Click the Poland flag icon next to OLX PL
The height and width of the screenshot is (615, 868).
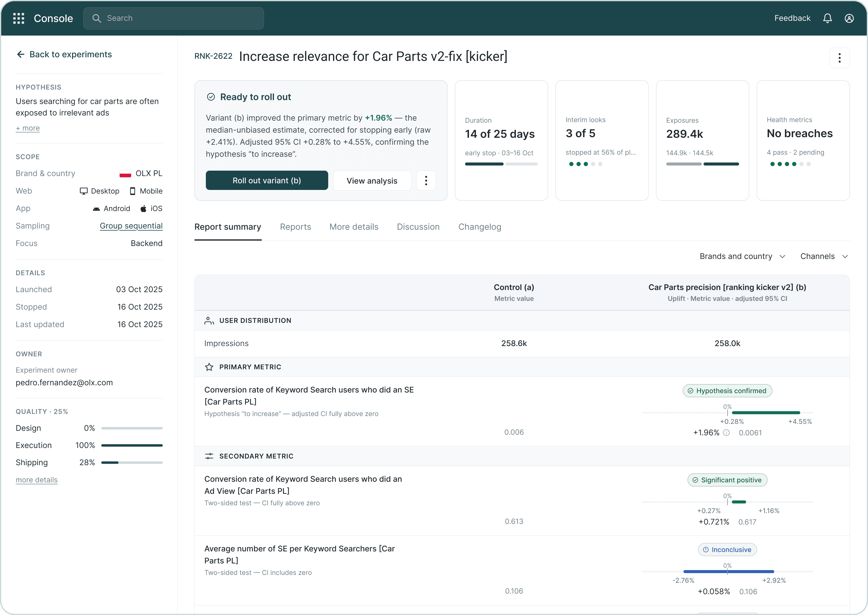pyautogui.click(x=125, y=173)
